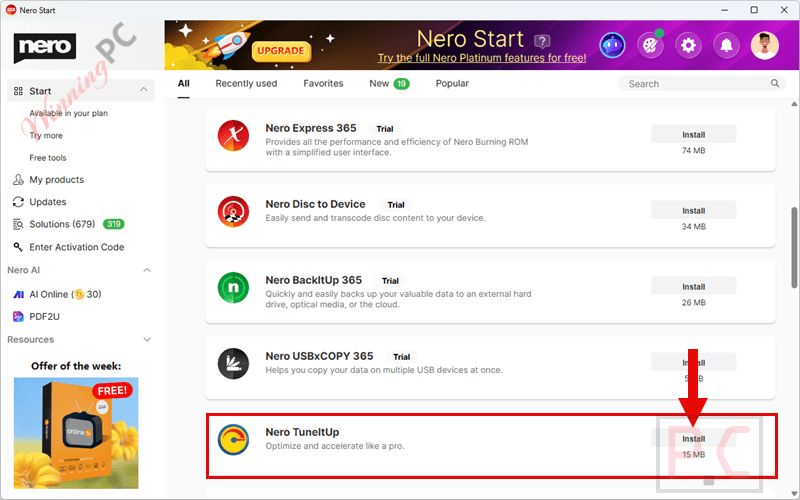
Task: Click the My products icon
Action: 18,180
